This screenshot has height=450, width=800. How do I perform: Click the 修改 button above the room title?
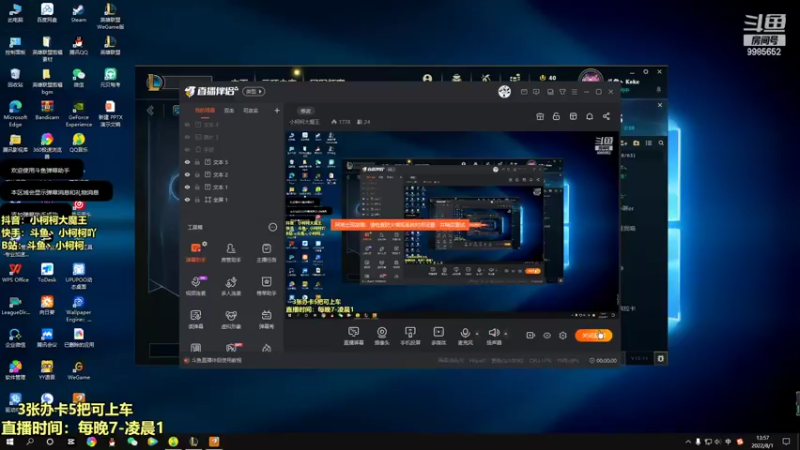click(x=306, y=111)
